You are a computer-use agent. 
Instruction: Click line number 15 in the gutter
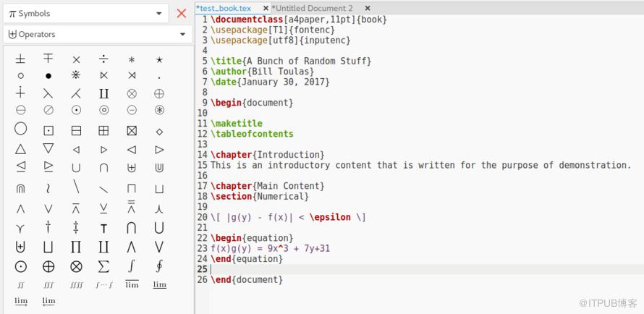(x=202, y=166)
